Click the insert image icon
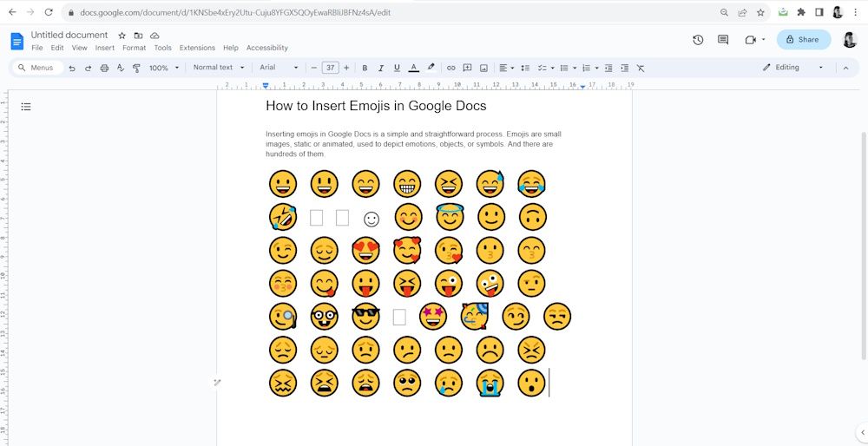Viewport: 868px width, 446px height. point(483,68)
